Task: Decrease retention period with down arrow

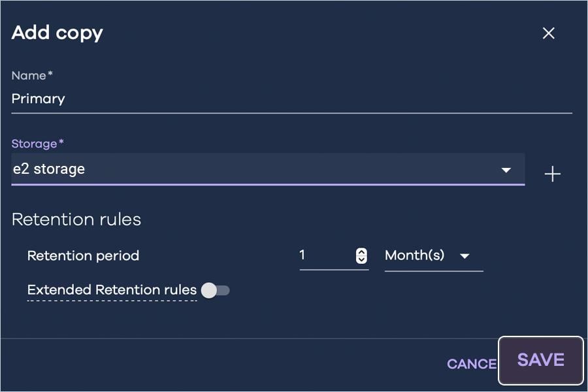Action: (x=361, y=260)
